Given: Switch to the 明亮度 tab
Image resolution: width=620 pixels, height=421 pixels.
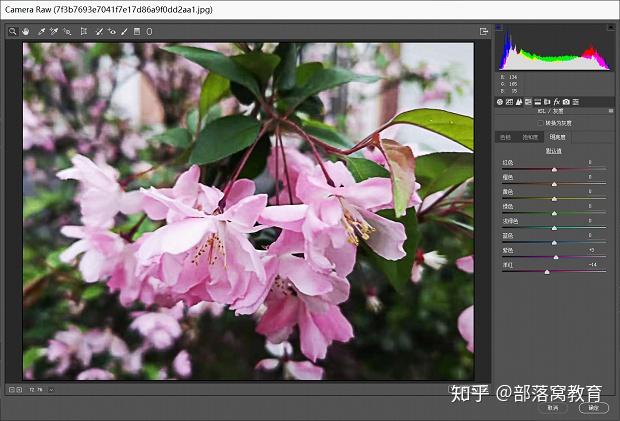Looking at the screenshot, I should point(558,137).
